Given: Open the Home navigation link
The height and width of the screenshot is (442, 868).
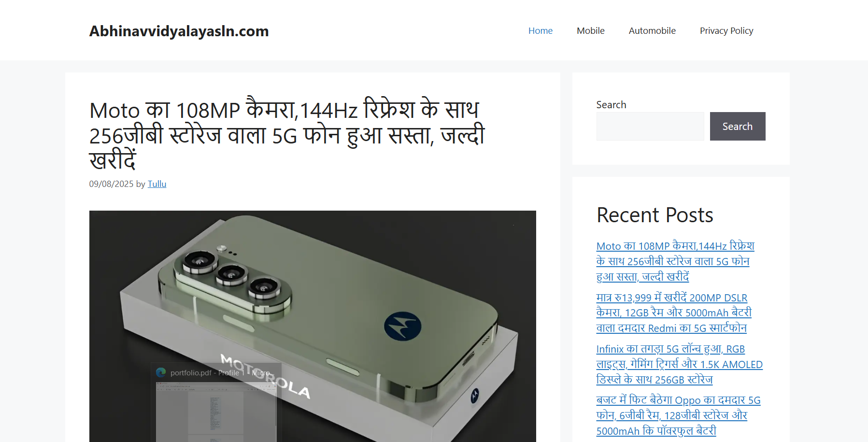Looking at the screenshot, I should coord(540,31).
